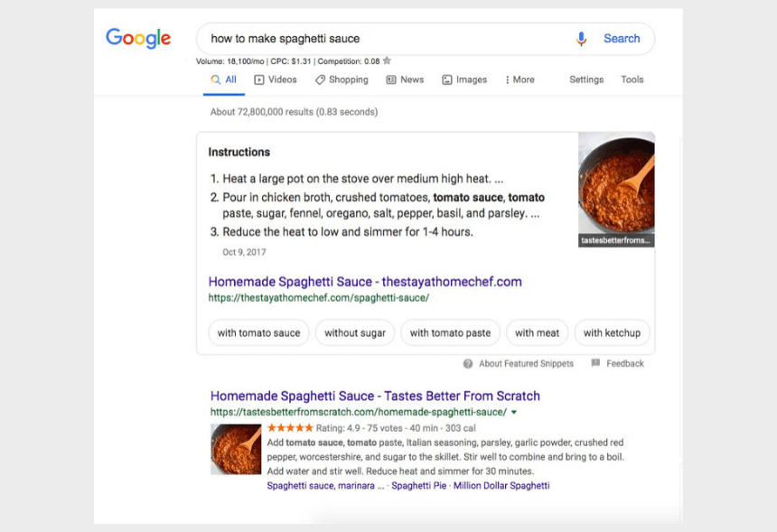The height and width of the screenshot is (532, 777).
Task: Click the Feedback link
Action: click(625, 364)
